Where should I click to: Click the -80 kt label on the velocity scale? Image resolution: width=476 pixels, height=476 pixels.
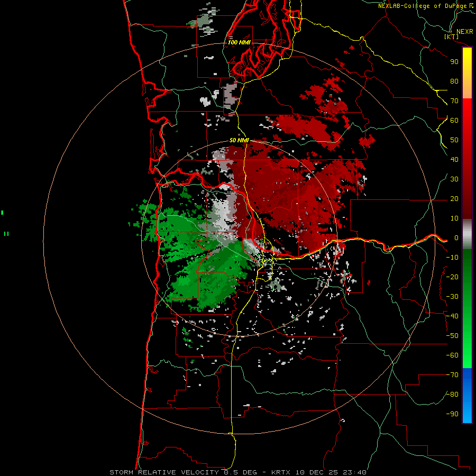[452, 395]
